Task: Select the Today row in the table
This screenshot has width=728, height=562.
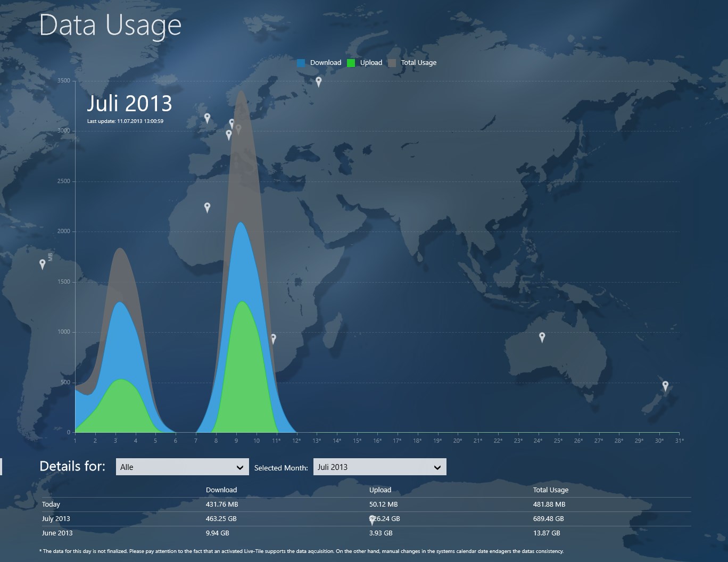Action: 51,504
